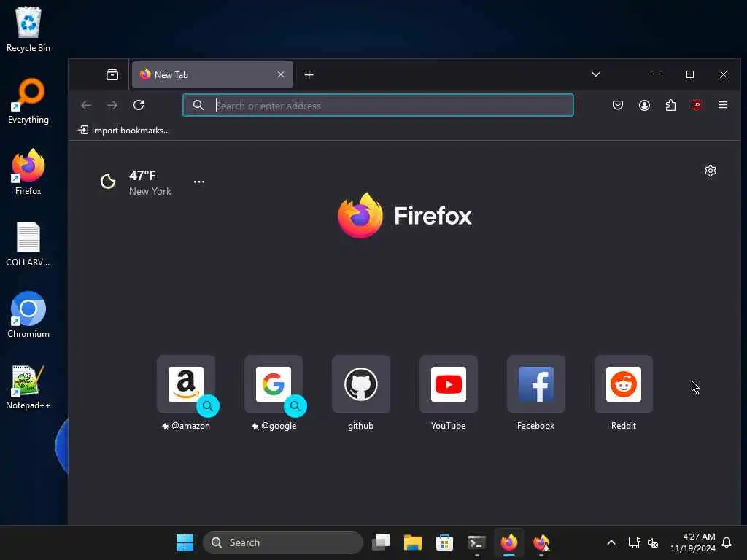
Task: Open clock and date 4:27 AM
Action: pos(693,542)
